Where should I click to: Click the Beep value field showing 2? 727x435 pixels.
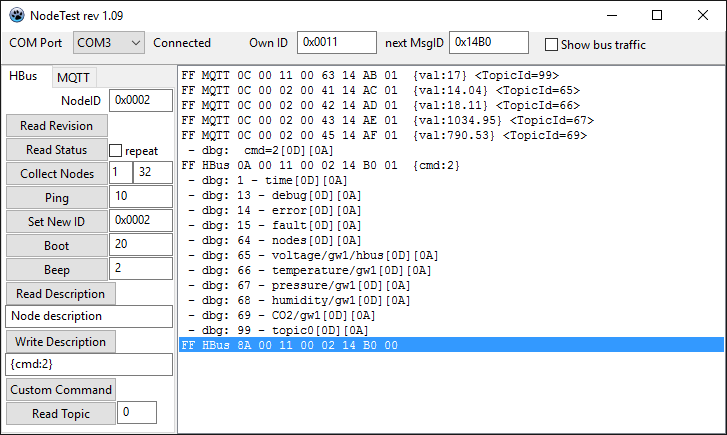[x=141, y=269]
